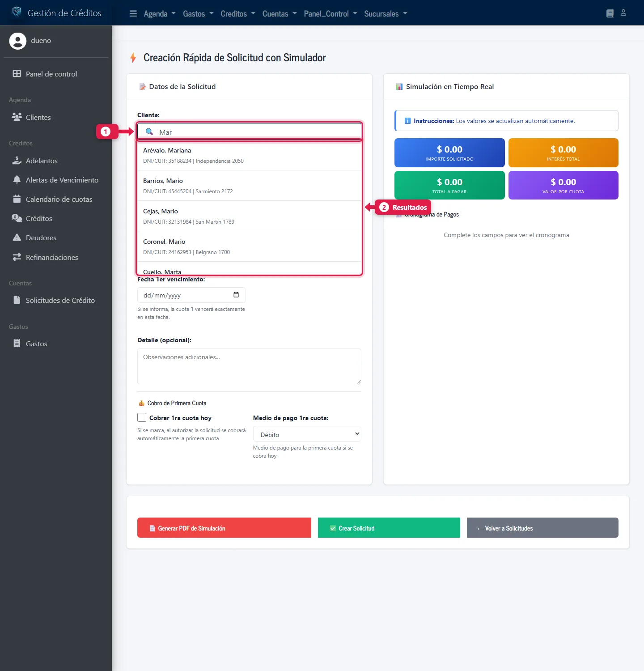
Task: Click the Fecha 1er vencimiento date field
Action: pos(191,295)
